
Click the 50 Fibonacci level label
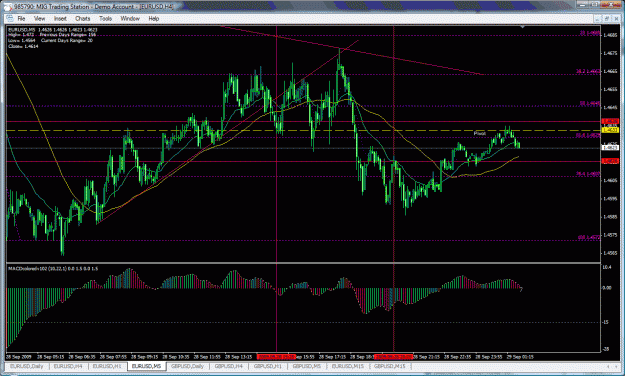point(590,103)
